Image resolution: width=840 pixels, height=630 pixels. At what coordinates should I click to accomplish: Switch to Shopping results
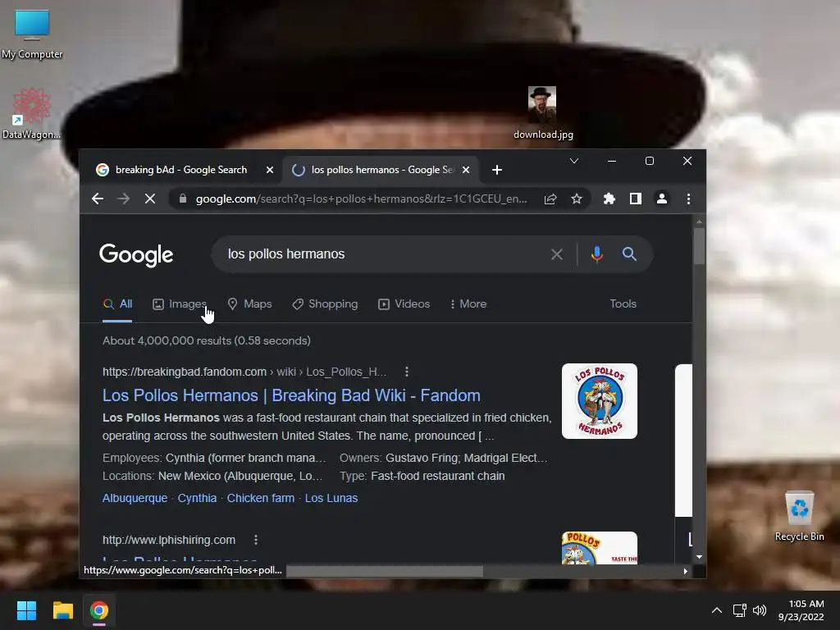(325, 304)
